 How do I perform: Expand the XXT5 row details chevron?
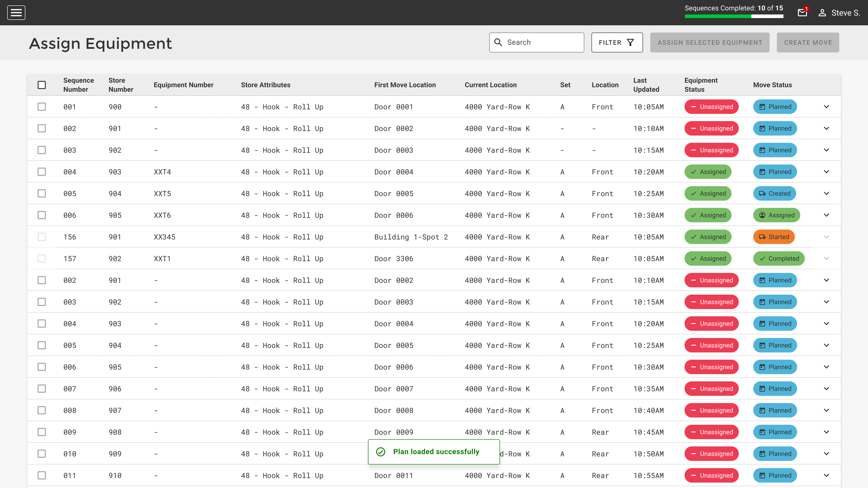pyautogui.click(x=827, y=194)
